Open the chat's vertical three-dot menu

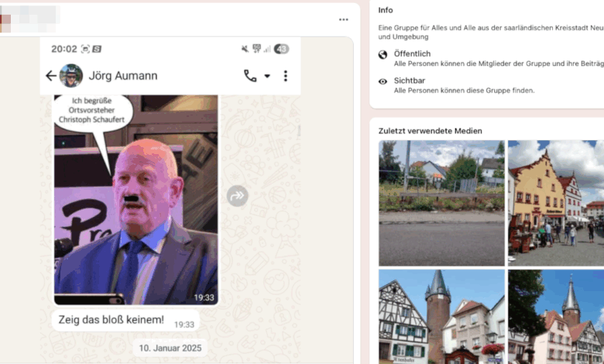(x=285, y=76)
